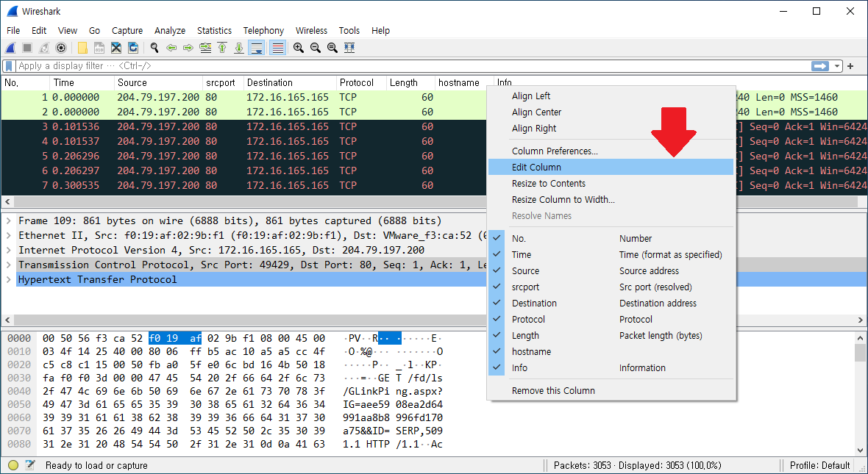
Task: Choose Resize to Contents
Action: 611,183
